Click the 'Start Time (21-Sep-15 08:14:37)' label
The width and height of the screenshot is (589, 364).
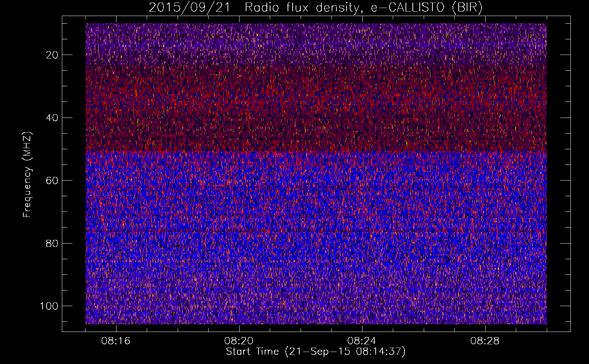click(316, 352)
